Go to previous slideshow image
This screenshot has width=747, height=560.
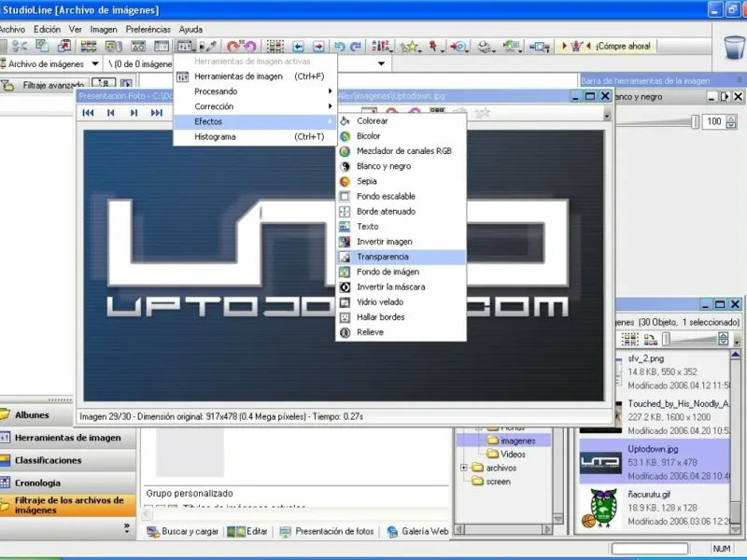111,113
